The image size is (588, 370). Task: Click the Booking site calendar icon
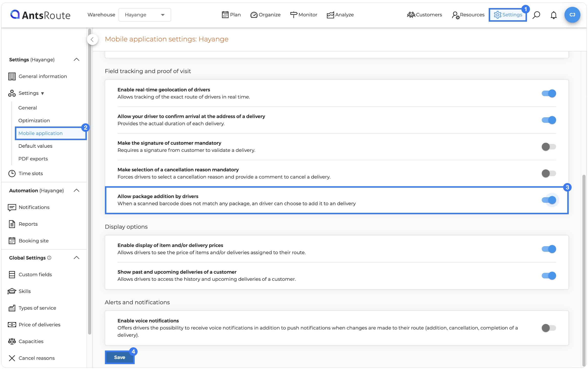pyautogui.click(x=12, y=241)
